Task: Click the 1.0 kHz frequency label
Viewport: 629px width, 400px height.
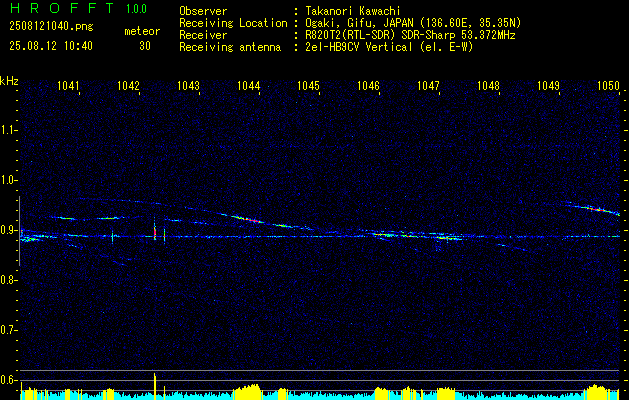Action: point(8,180)
